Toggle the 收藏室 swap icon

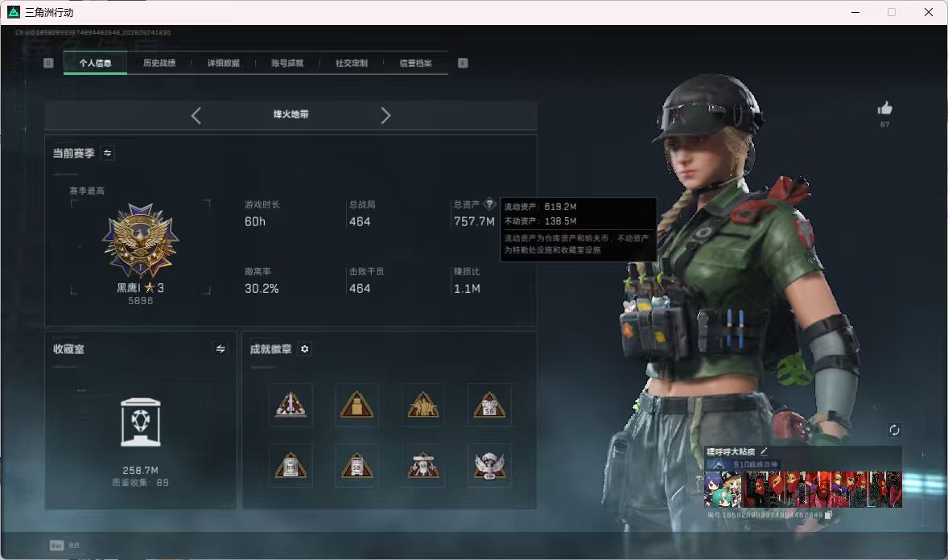tap(221, 349)
